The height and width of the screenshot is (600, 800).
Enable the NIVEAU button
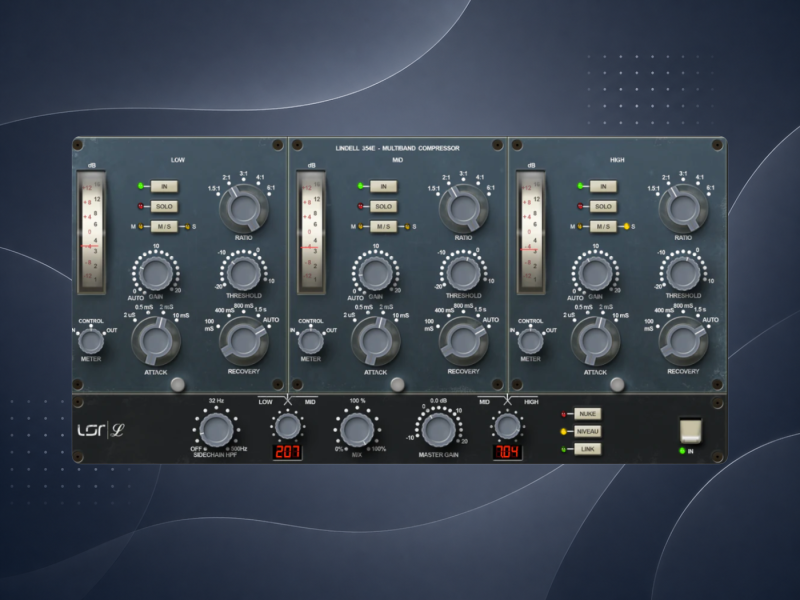(x=587, y=432)
